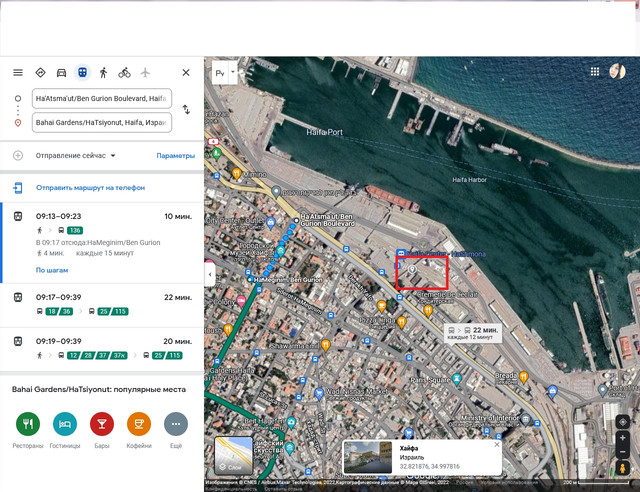640x492 pixels.
Task: Click bus line 136 badge
Action: click(x=75, y=230)
